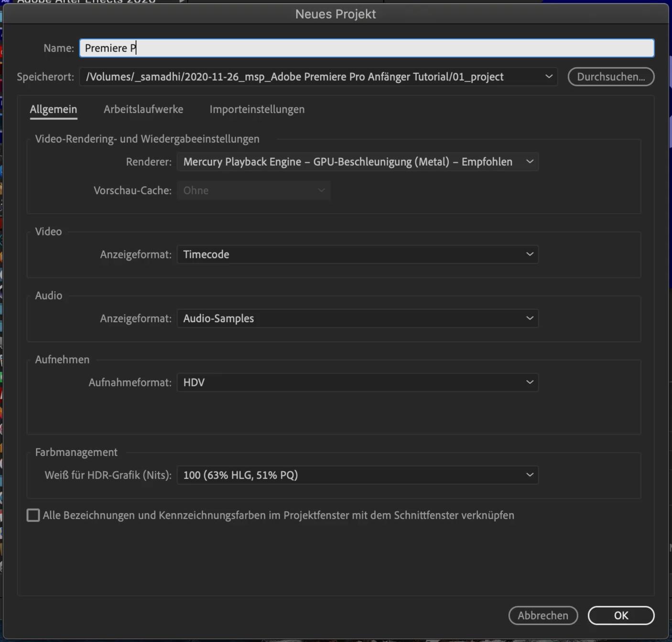This screenshot has width=672, height=642.
Task: Click the chevron arrow on the Renderer dropdown
Action: click(x=530, y=162)
